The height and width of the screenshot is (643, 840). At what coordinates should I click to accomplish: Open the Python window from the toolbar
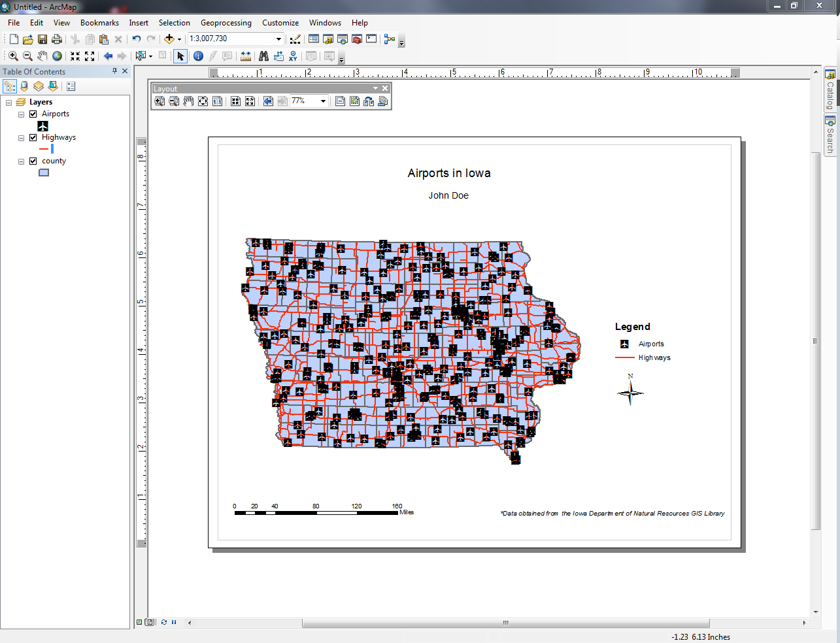pos(371,39)
